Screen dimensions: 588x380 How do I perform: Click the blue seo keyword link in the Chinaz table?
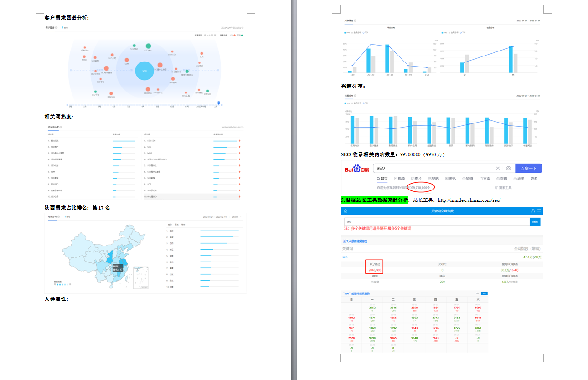pos(345,257)
